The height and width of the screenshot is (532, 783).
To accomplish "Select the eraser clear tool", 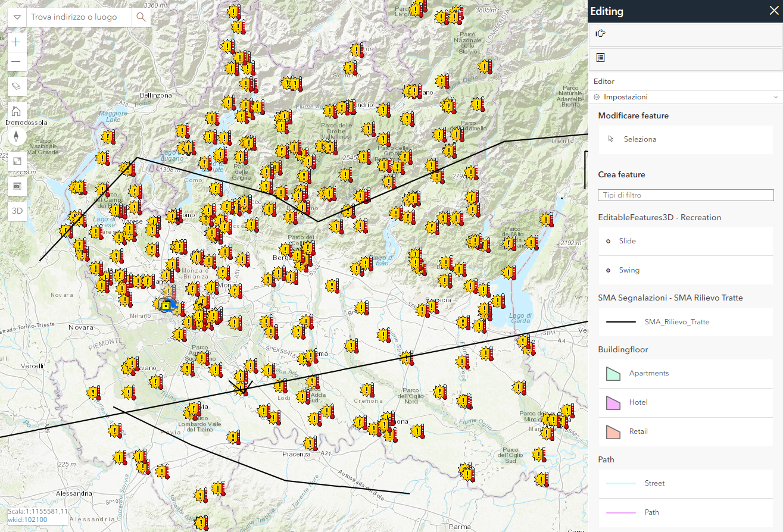I will [x=17, y=86].
